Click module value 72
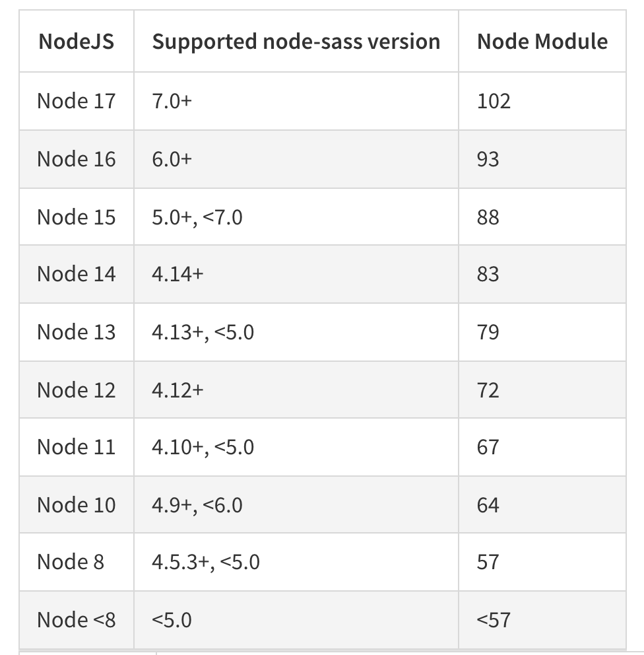 pyautogui.click(x=488, y=390)
